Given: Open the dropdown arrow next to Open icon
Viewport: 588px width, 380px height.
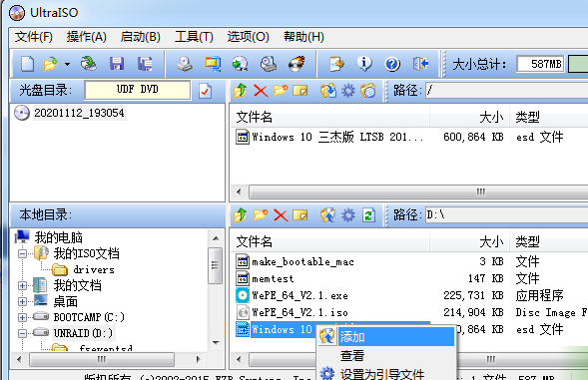Looking at the screenshot, I should point(67,64).
